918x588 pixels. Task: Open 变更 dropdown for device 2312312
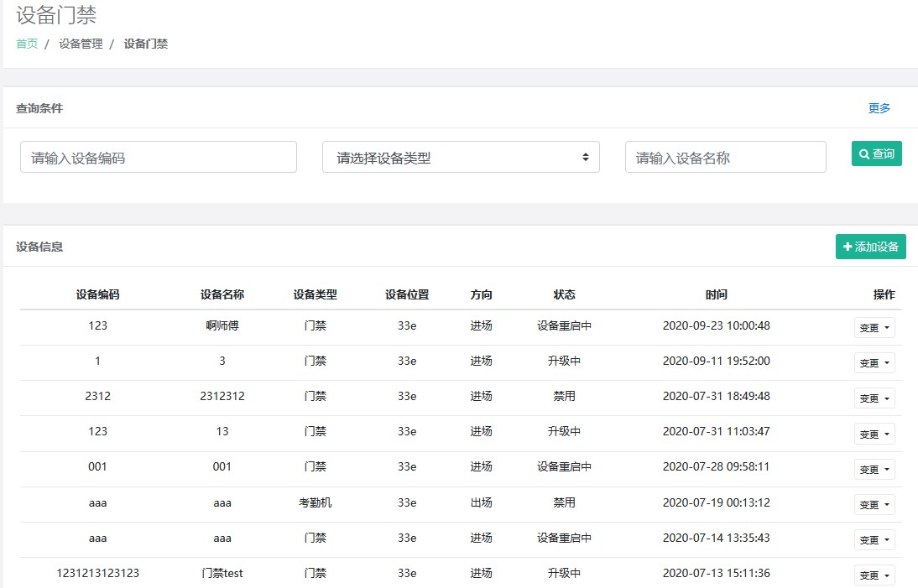tap(874, 398)
